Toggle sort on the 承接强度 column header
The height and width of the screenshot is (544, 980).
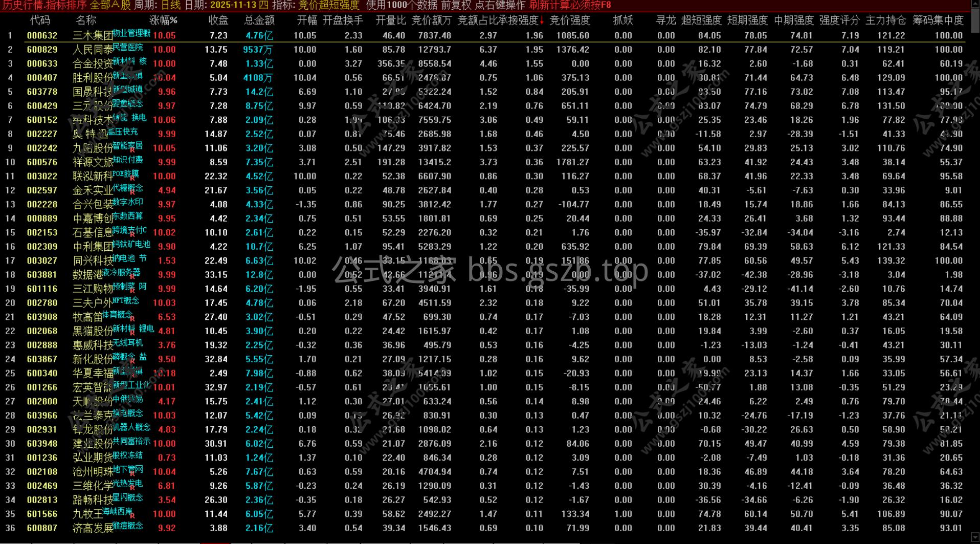coord(518,20)
